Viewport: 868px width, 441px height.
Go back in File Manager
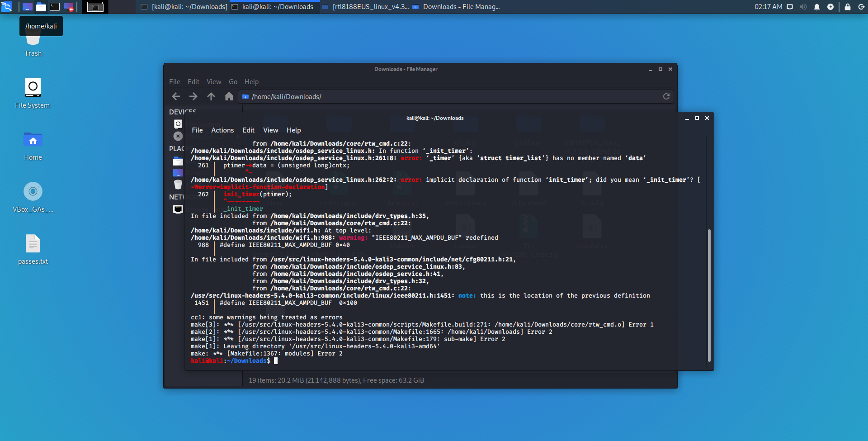[x=176, y=96]
